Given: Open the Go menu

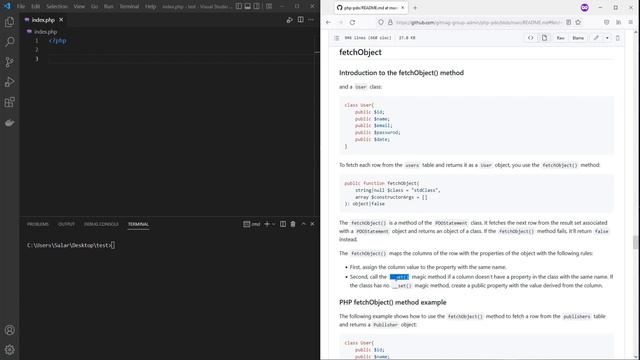Looking at the screenshot, I should [x=94, y=7].
